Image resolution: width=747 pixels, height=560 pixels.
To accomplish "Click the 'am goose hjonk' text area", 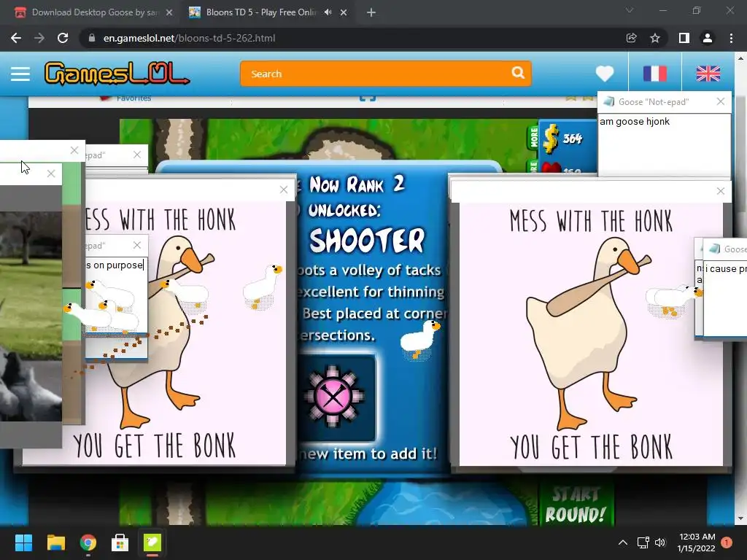I will pos(664,144).
